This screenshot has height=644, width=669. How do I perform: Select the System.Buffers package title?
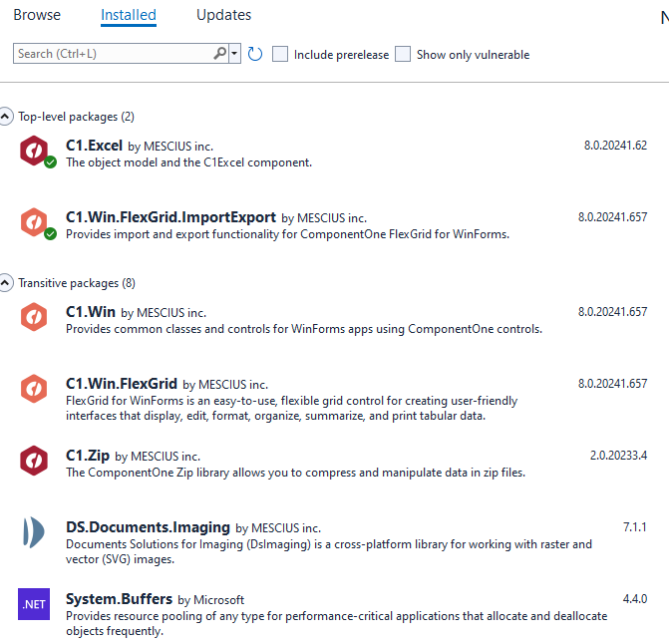coord(119,599)
